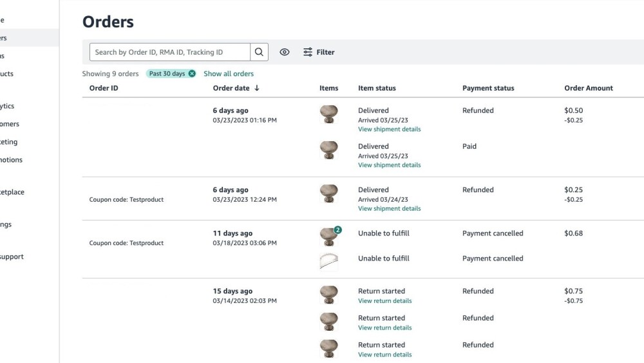This screenshot has height=363, width=644.
Task: View return details for first returned item
Action: pos(384,301)
